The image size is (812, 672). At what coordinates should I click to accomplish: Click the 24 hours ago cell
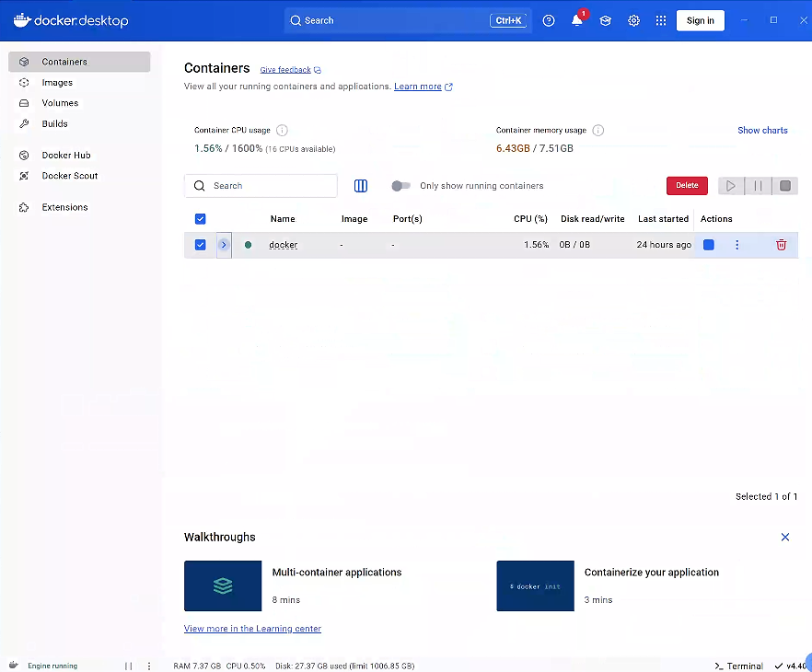pos(664,245)
